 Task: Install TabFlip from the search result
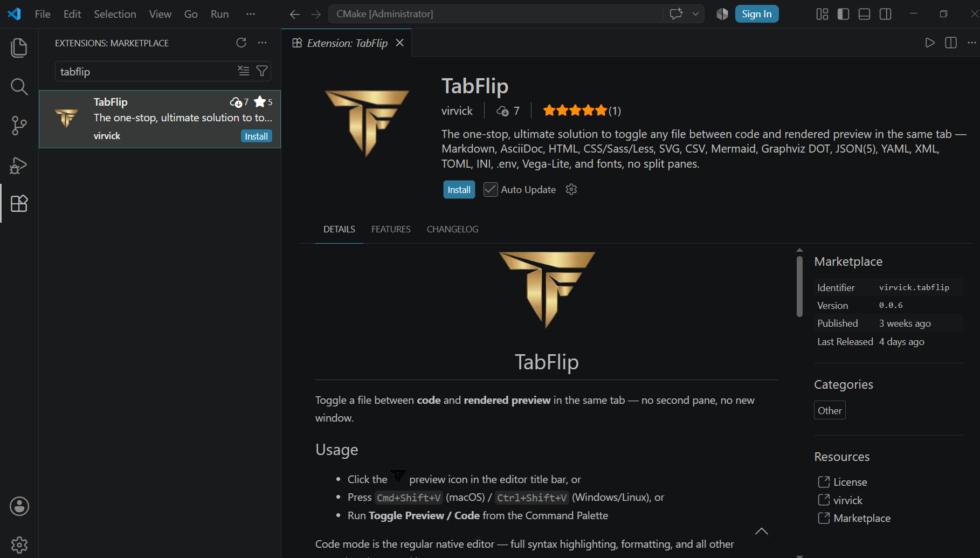pos(256,136)
